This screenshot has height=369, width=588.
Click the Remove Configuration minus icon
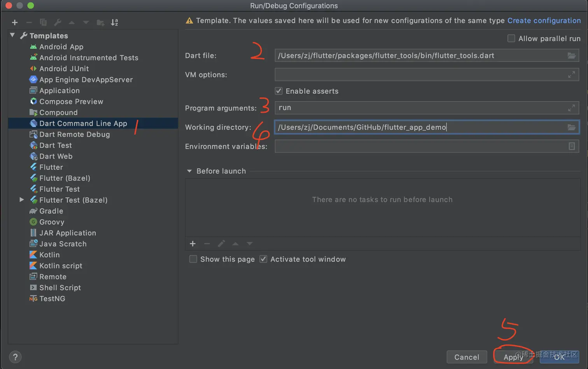[29, 23]
